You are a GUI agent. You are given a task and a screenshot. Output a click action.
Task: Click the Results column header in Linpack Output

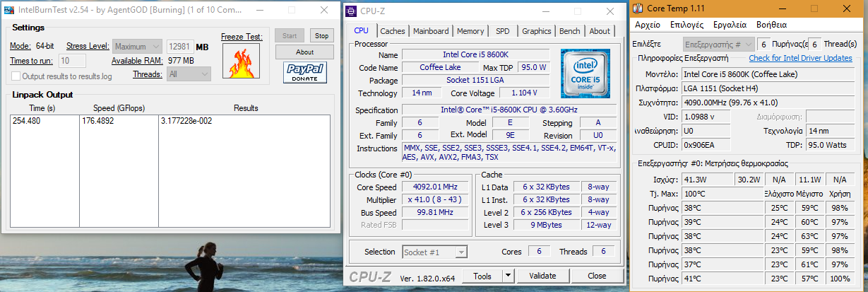coord(246,108)
